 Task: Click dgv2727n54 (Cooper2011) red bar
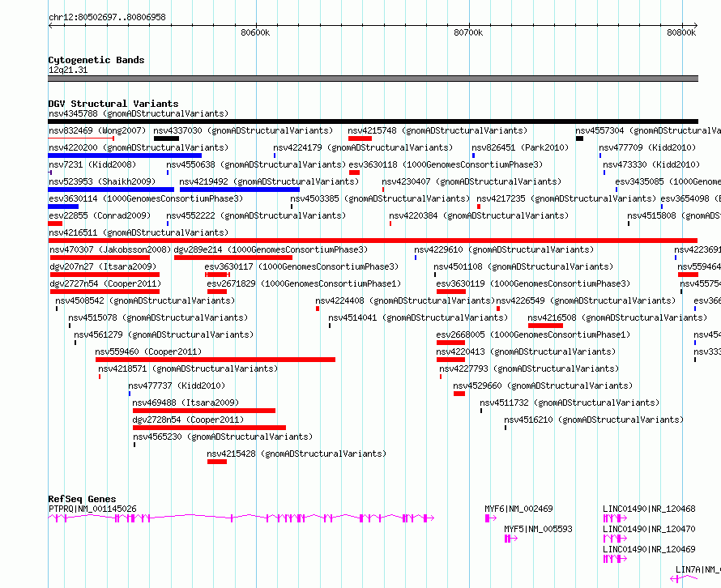[105, 292]
